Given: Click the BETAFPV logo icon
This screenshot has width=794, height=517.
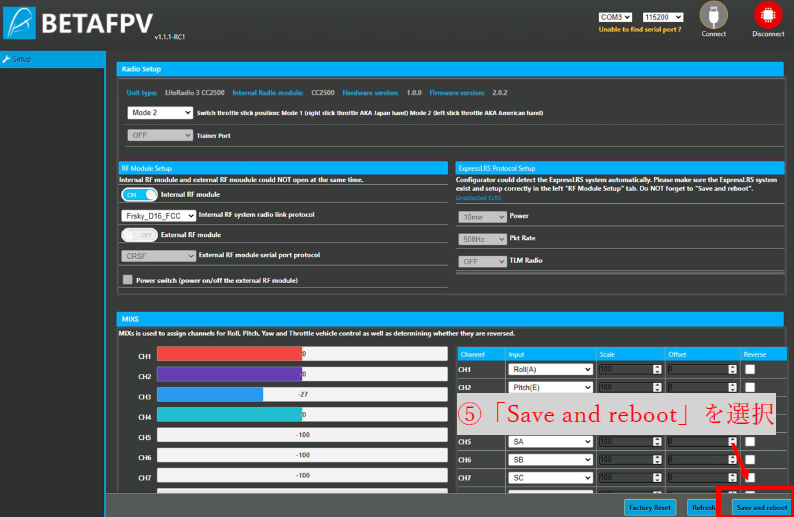Looking at the screenshot, I should 19,23.
